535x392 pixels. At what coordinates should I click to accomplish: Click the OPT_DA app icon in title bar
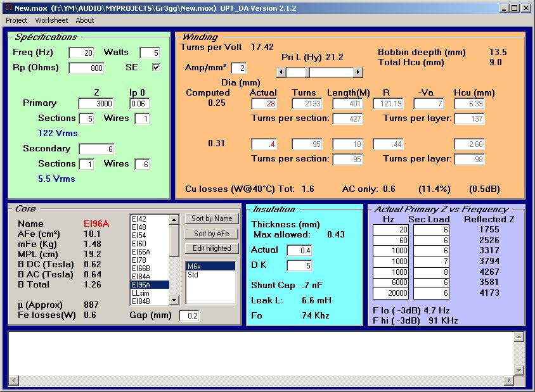[x=7, y=8]
